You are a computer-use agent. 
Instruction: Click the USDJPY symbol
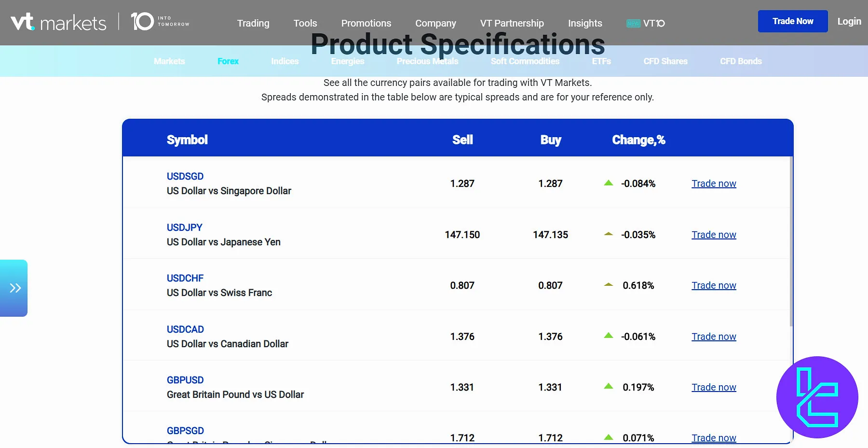coord(185,227)
